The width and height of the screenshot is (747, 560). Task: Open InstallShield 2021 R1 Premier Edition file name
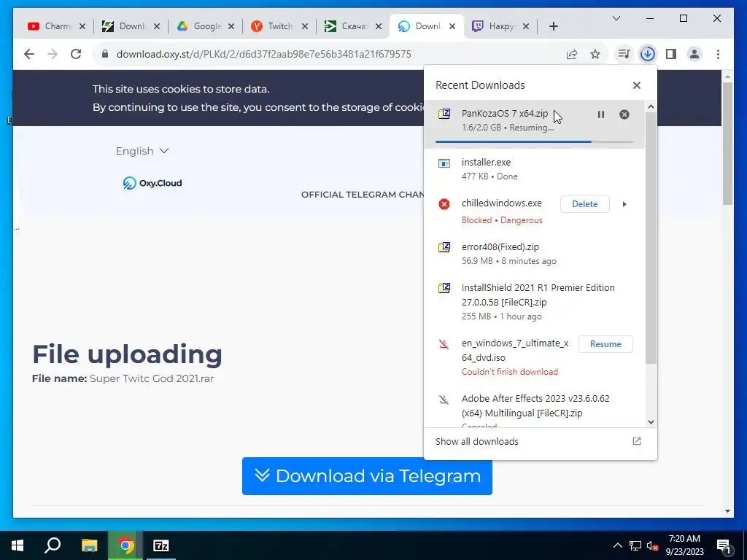pos(538,295)
